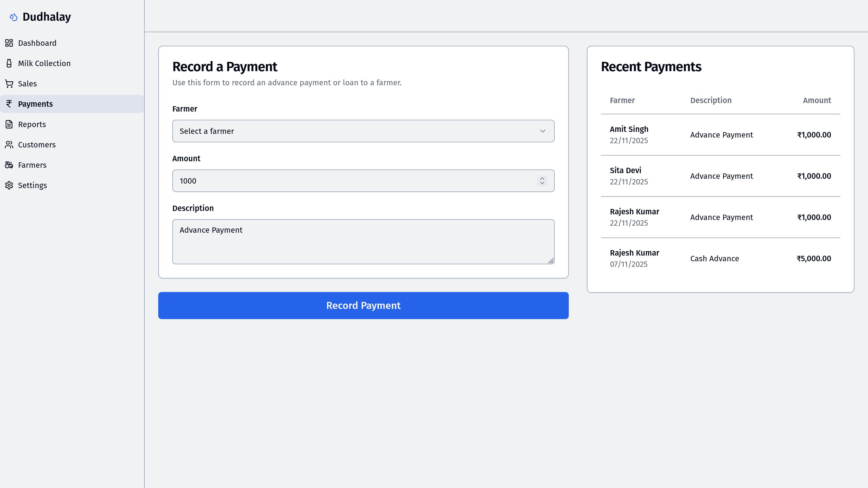Click the Payments rupee icon
Image resolution: width=868 pixels, height=488 pixels.
click(x=9, y=104)
